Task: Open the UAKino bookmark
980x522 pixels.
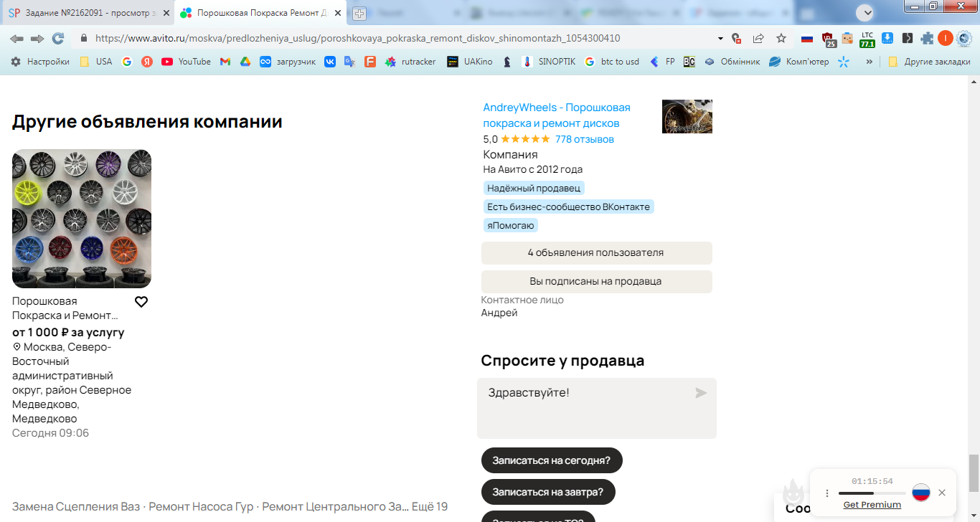Action: 470,62
